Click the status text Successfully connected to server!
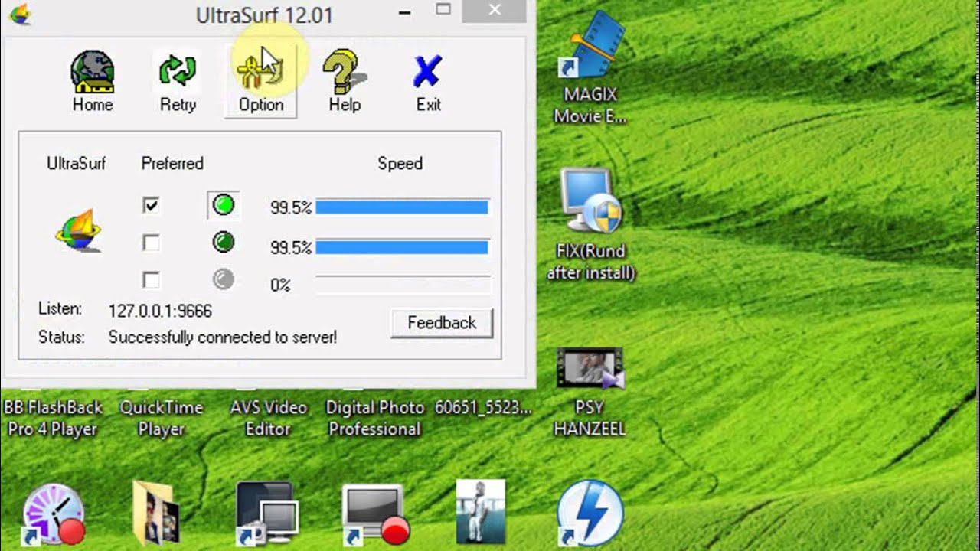Image resolution: width=980 pixels, height=551 pixels. click(223, 337)
